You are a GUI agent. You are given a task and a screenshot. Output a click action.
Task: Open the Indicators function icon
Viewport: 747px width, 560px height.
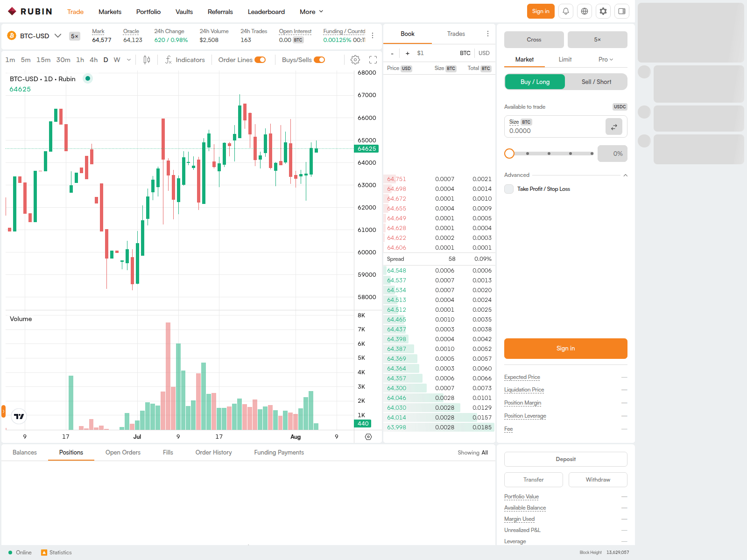tap(169, 60)
